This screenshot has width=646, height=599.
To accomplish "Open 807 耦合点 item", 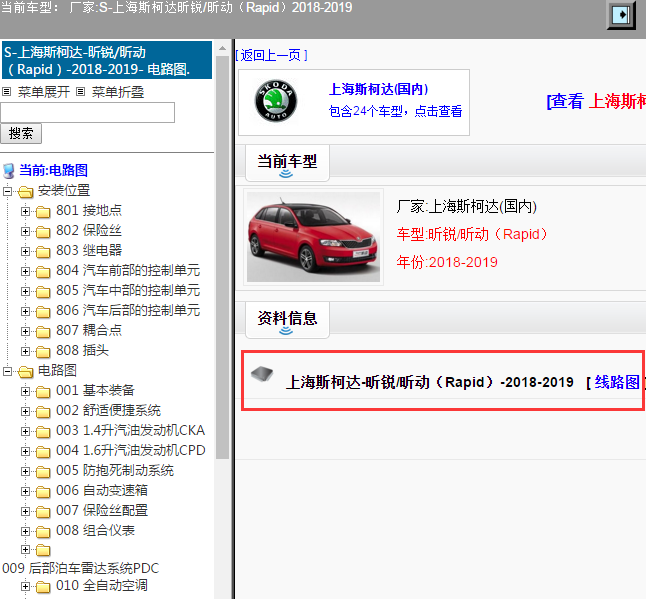I will tap(89, 330).
